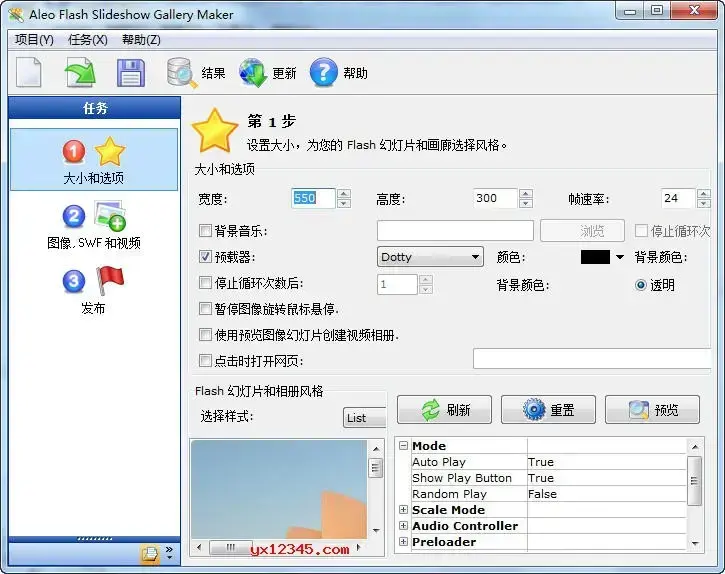
Task: Toggle 使用预览图像幻灯片创建视频相册 checkbox
Action: [205, 334]
